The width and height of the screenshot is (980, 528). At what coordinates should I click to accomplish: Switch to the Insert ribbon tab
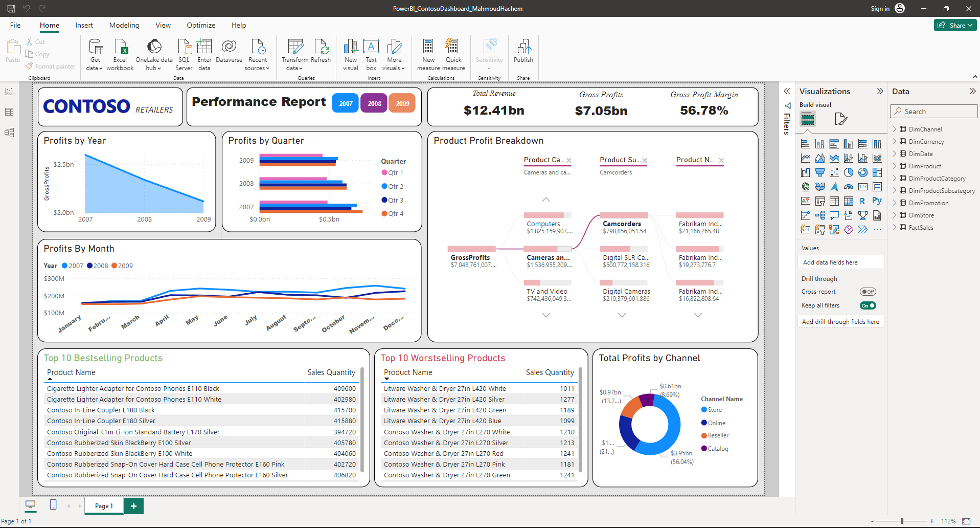click(x=84, y=25)
